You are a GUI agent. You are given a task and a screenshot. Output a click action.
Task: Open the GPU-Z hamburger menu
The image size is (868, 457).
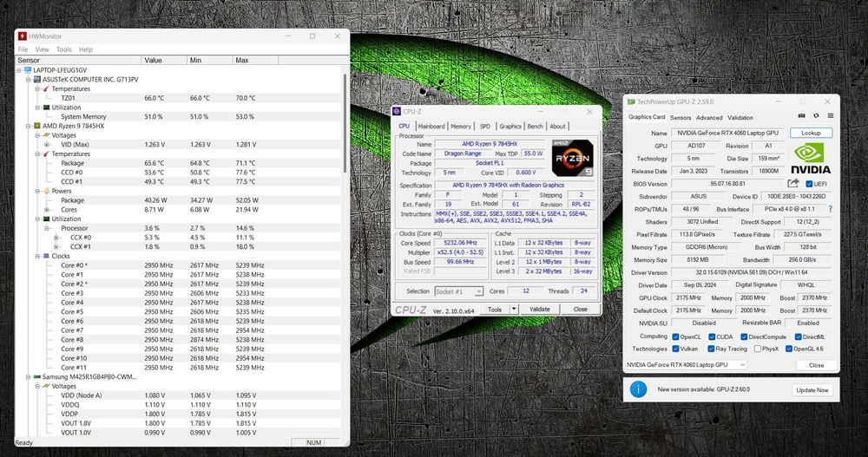(x=831, y=115)
